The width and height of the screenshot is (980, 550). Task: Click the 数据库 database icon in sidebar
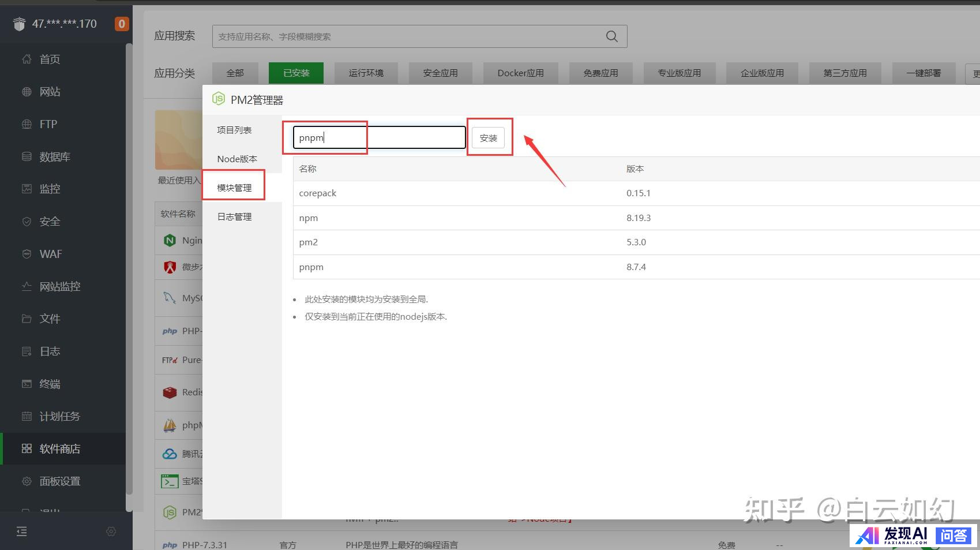tap(27, 156)
